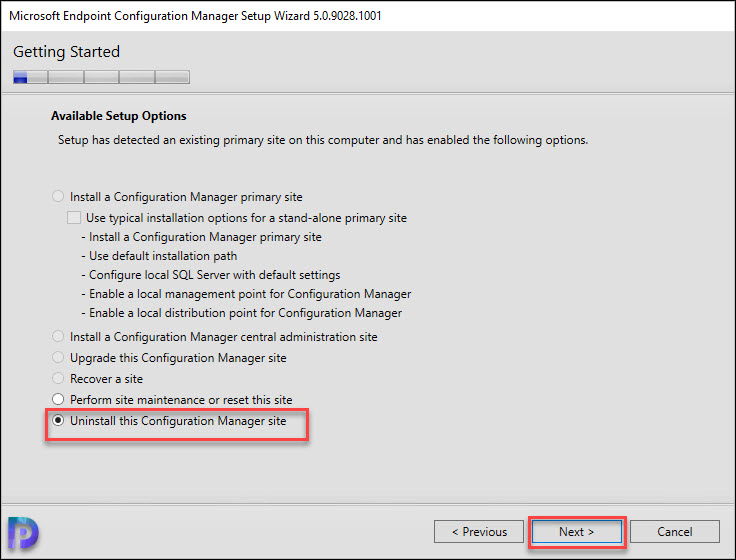The width and height of the screenshot is (736, 560).
Task: Click the last wizard progress segment
Action: point(172,77)
